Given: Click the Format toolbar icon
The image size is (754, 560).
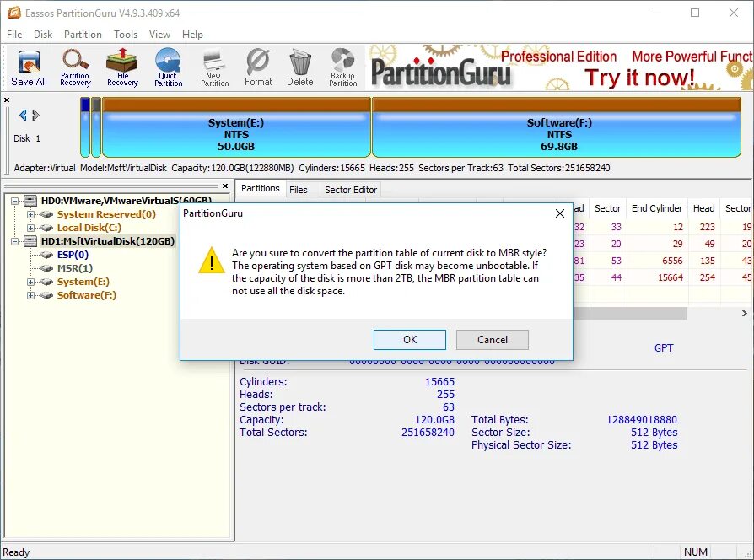Looking at the screenshot, I should 258,67.
